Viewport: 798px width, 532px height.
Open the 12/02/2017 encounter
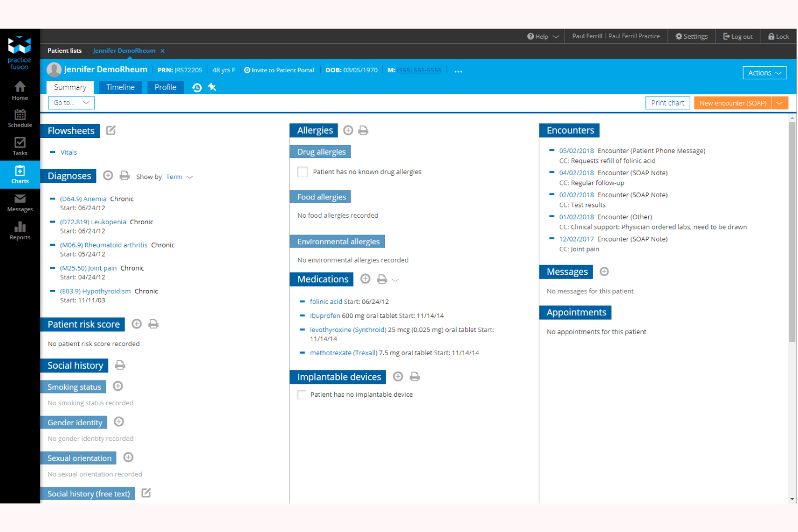tap(576, 239)
